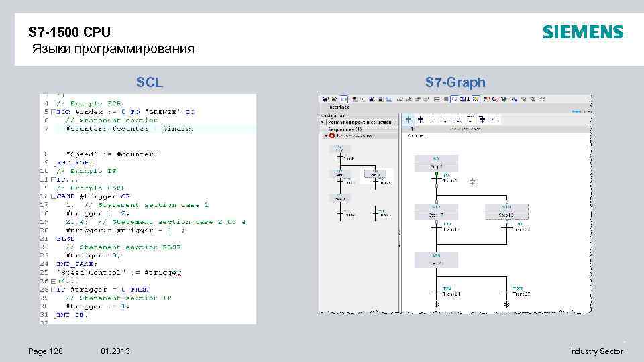
Task: Click the top step thumbnail in Navigation overview
Action: pos(339,149)
